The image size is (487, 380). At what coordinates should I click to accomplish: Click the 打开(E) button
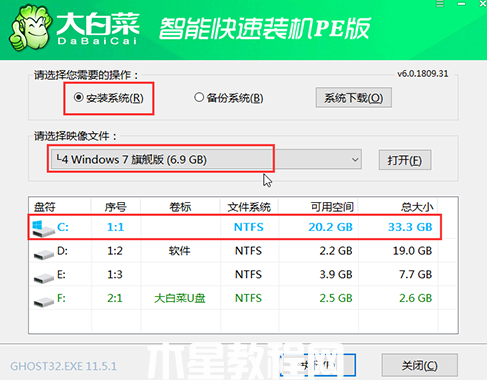pos(405,160)
